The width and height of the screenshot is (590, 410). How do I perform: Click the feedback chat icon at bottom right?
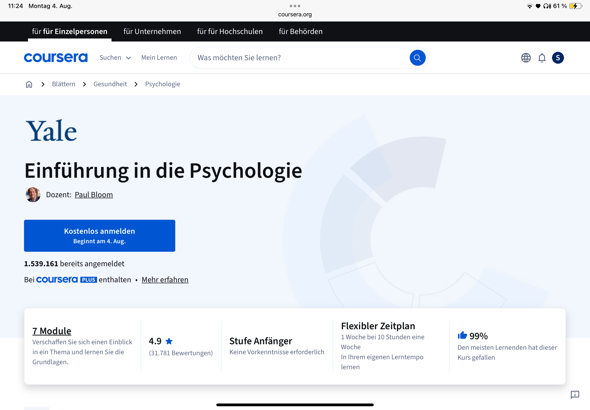point(575,395)
